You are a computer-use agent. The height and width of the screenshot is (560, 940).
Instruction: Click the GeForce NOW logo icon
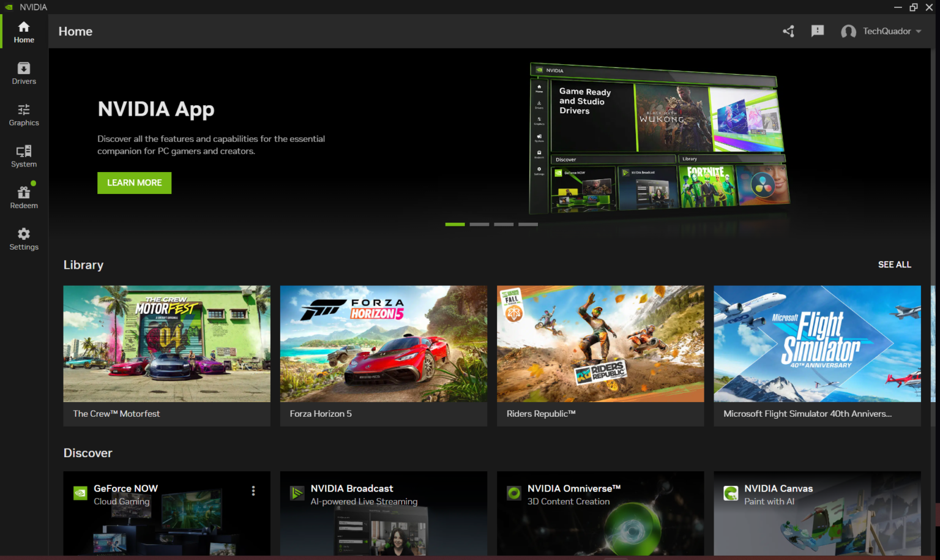pos(80,493)
